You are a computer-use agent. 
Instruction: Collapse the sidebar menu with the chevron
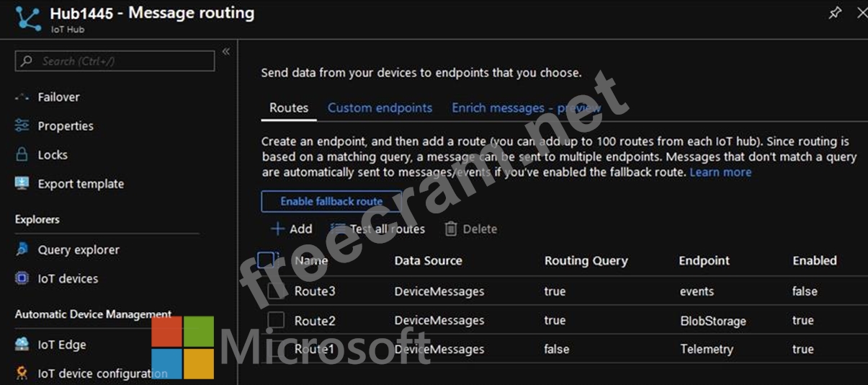tap(225, 51)
